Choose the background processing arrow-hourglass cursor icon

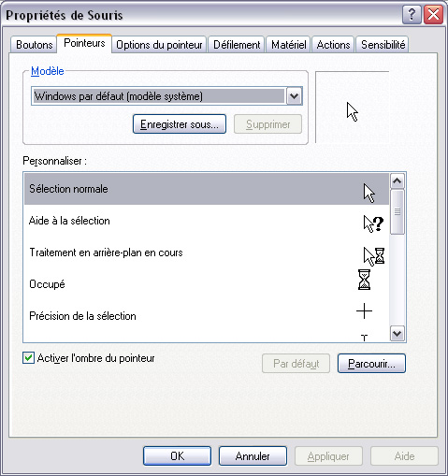(x=374, y=256)
